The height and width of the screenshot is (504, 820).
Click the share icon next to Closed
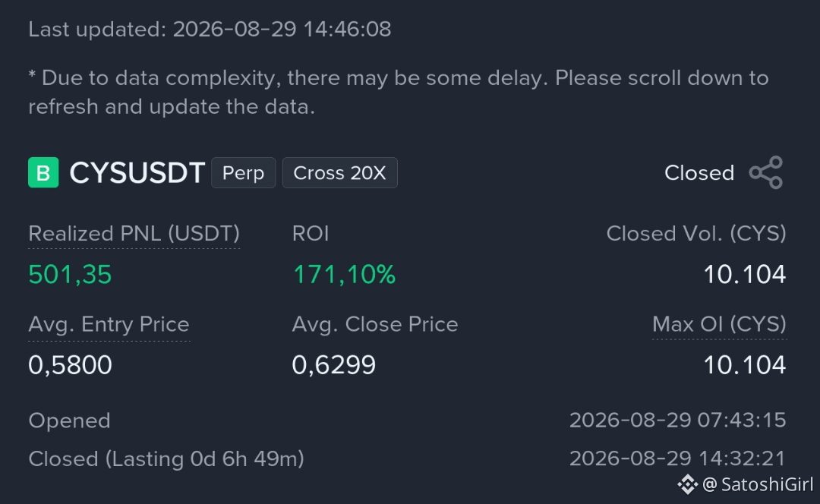(x=766, y=172)
